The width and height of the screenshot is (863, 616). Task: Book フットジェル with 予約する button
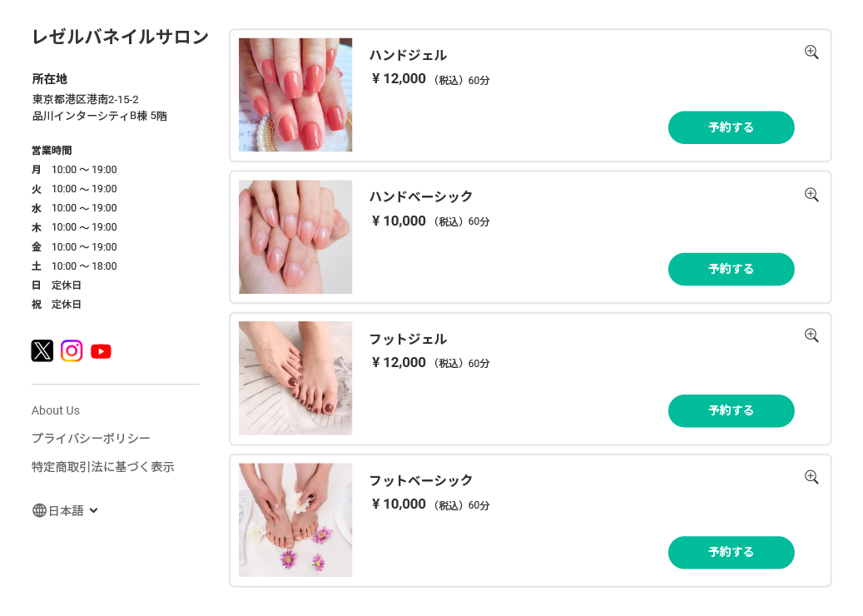pyautogui.click(x=731, y=410)
